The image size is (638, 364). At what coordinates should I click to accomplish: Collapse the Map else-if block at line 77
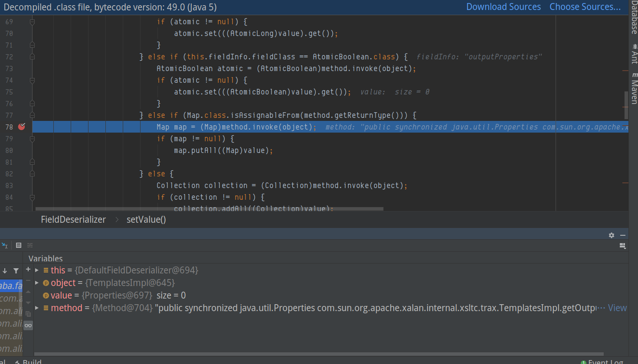32,115
